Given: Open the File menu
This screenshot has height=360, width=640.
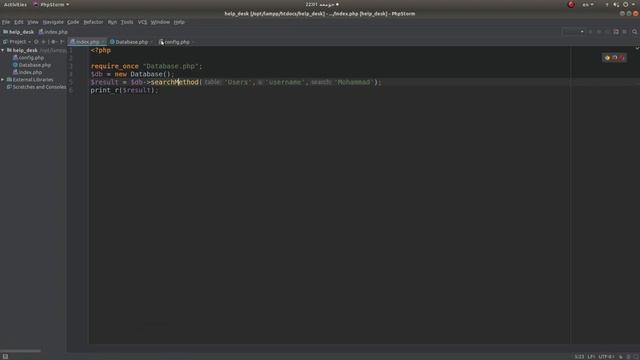Looking at the screenshot, I should [x=6, y=22].
